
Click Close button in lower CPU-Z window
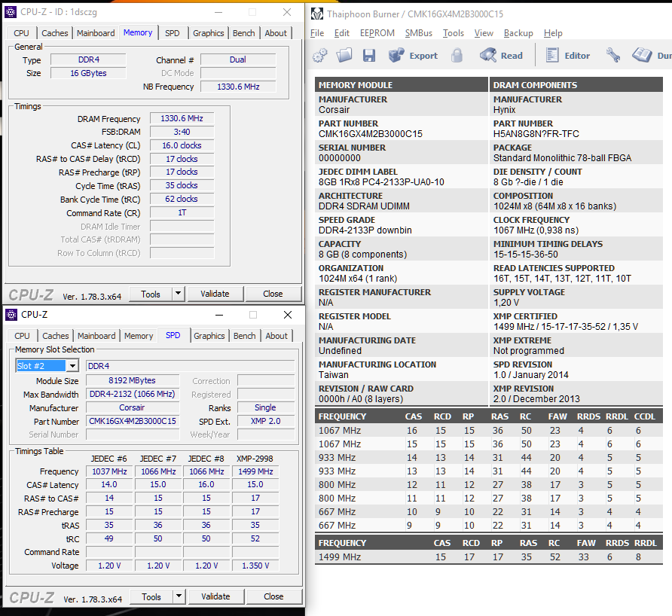[273, 596]
